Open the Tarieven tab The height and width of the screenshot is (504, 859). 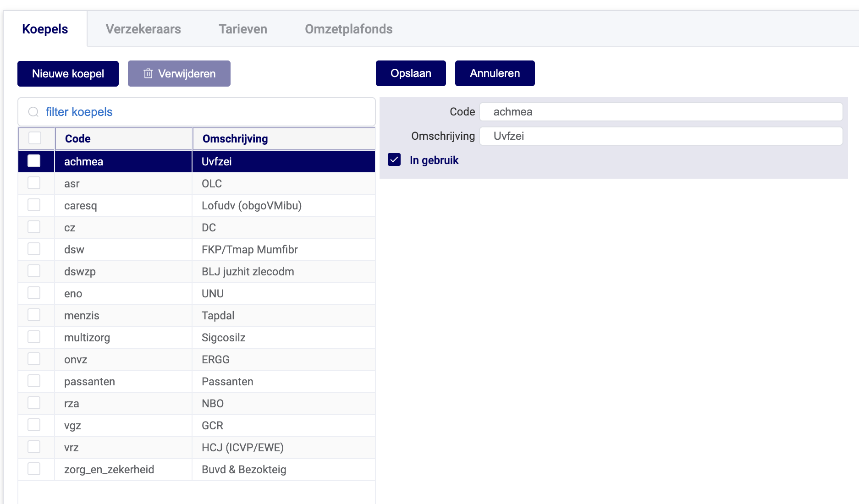[242, 29]
